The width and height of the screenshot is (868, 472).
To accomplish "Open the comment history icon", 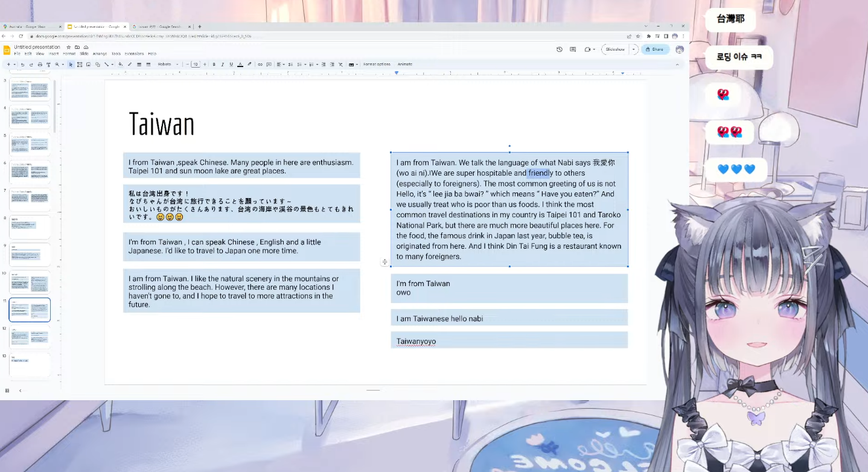I will pyautogui.click(x=573, y=49).
